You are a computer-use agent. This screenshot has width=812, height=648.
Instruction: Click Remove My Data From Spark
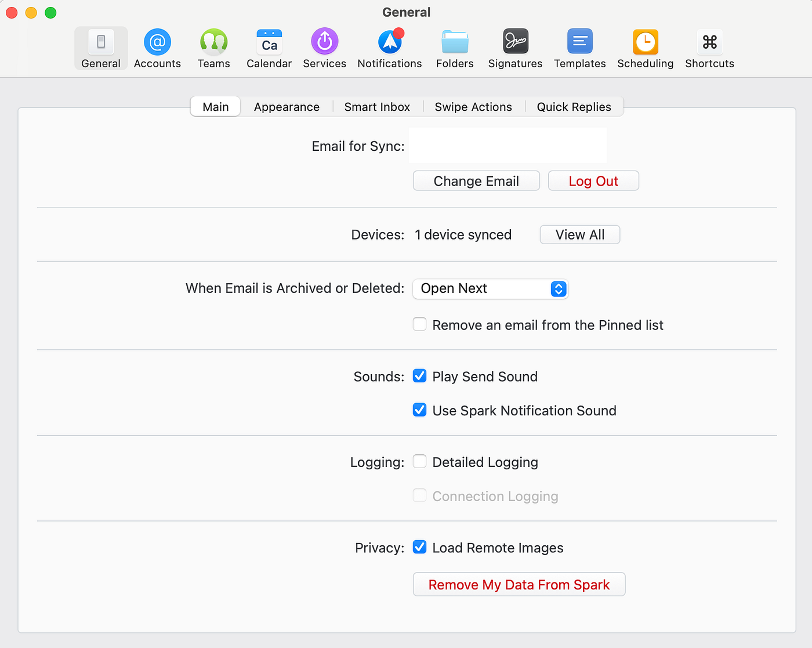pos(519,584)
